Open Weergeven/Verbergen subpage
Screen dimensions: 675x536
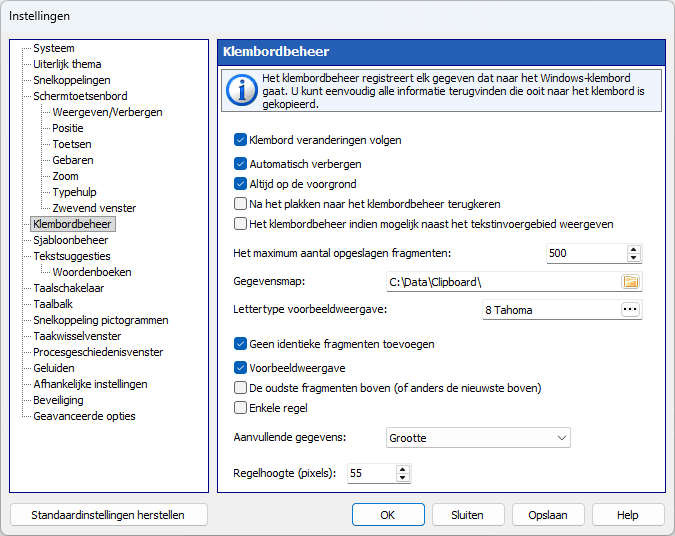pyautogui.click(x=107, y=112)
